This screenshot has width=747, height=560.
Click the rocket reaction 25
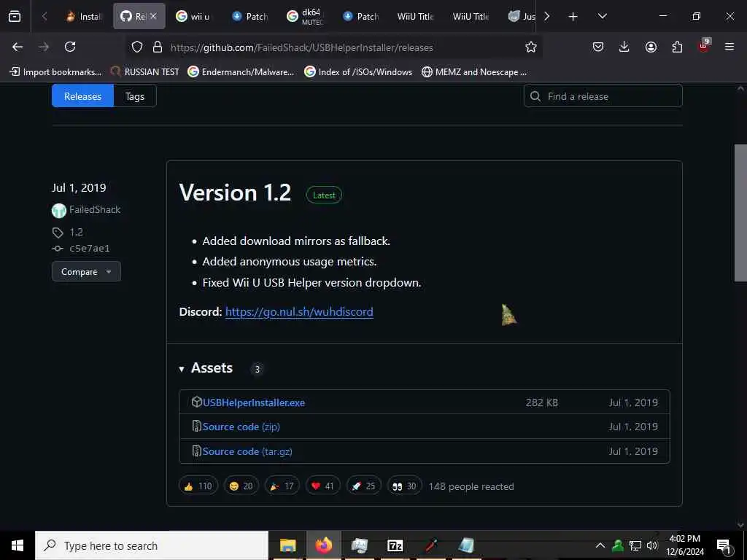tap(364, 486)
